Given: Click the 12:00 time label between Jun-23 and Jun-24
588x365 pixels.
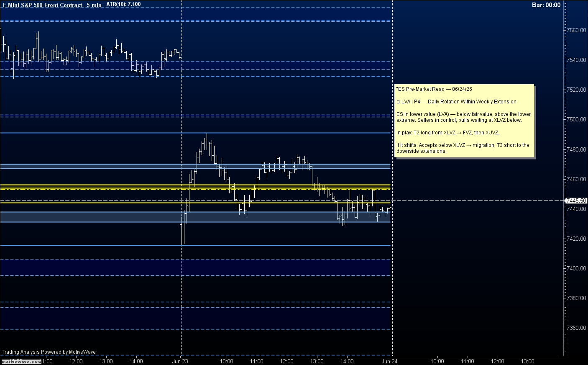Looking at the screenshot, I should pos(287,361).
